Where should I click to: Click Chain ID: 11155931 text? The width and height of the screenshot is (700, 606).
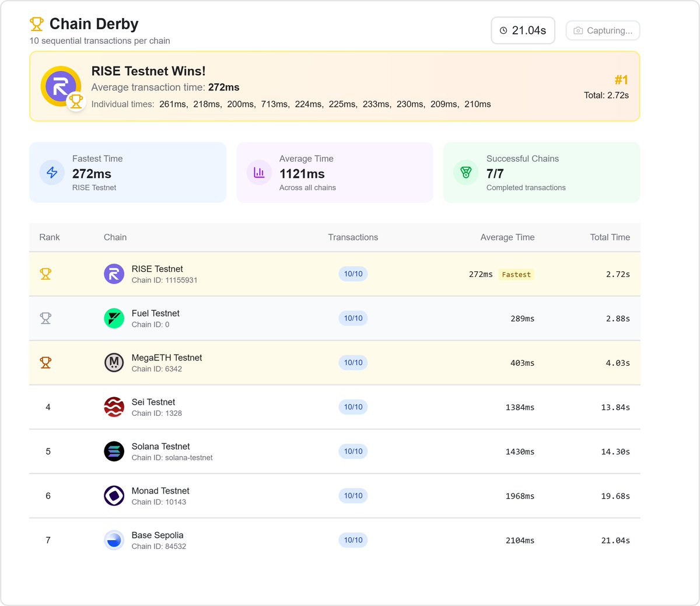click(164, 280)
